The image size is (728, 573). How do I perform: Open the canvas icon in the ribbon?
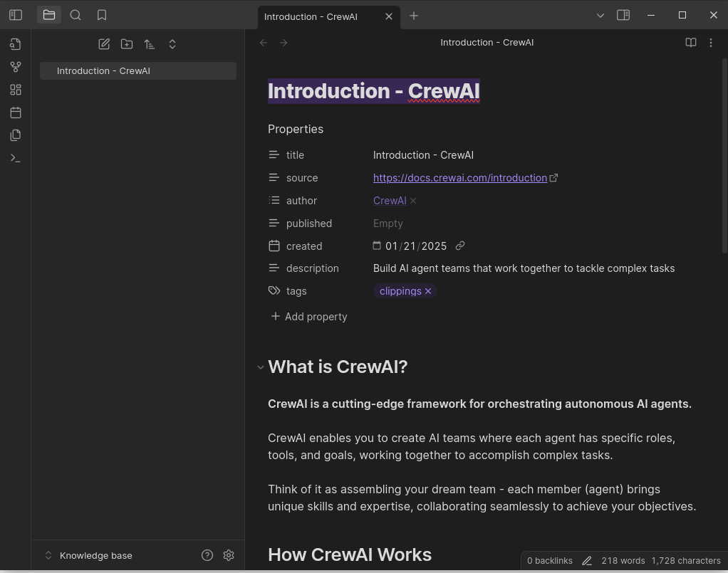[16, 90]
